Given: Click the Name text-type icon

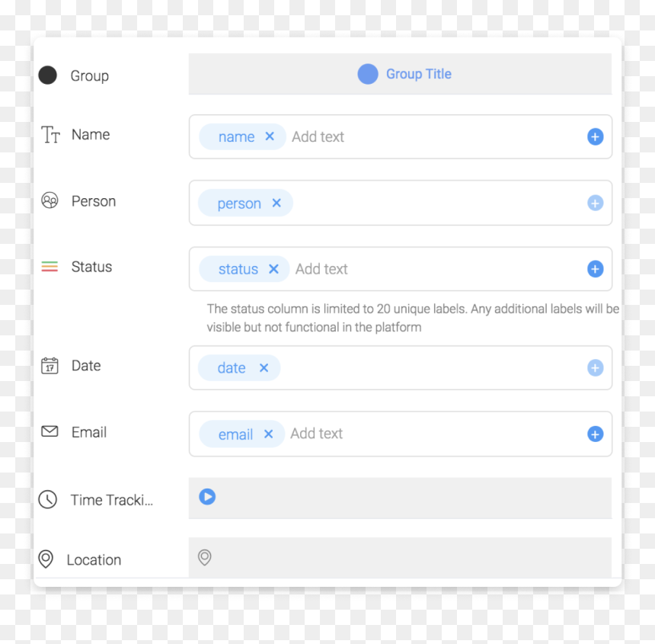Looking at the screenshot, I should pos(50,135).
